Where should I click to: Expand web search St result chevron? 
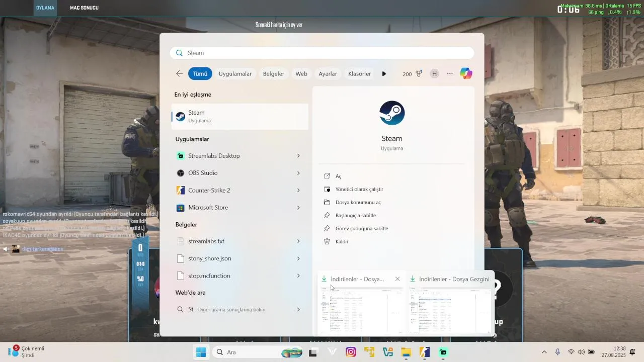click(x=298, y=310)
